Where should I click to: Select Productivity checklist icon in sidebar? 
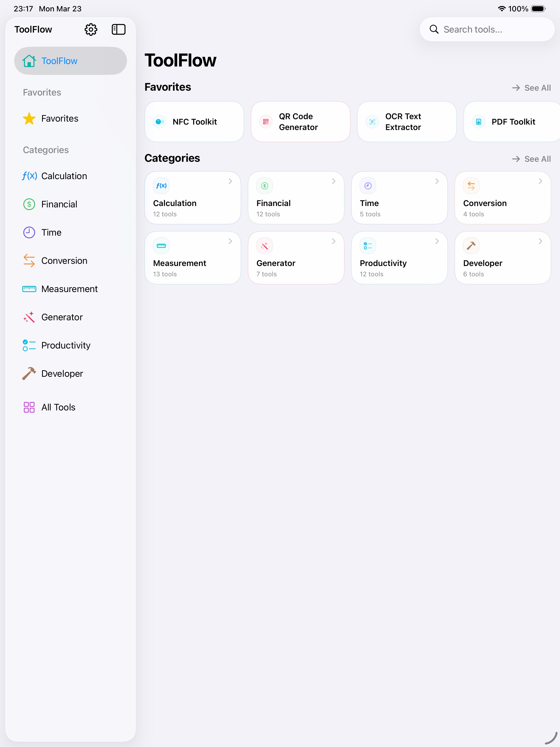click(x=29, y=345)
